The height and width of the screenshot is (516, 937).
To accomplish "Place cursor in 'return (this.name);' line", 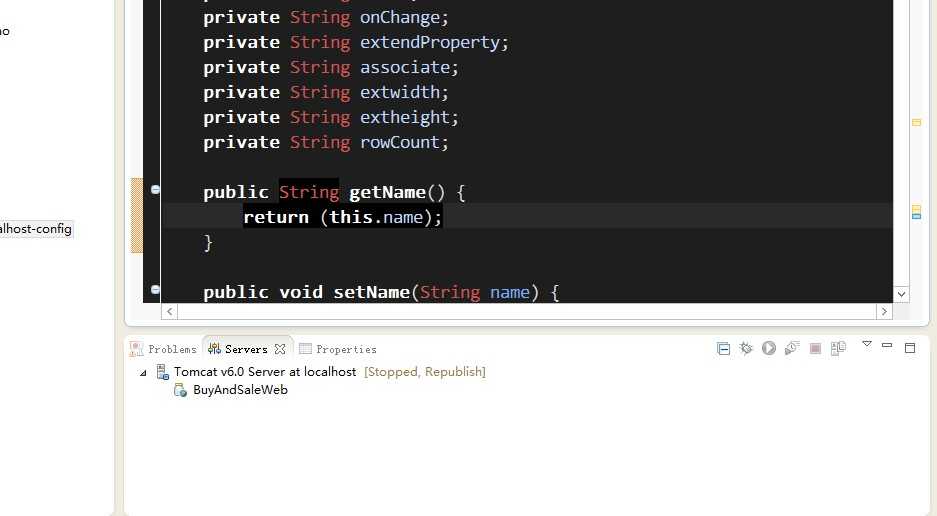I will point(342,217).
